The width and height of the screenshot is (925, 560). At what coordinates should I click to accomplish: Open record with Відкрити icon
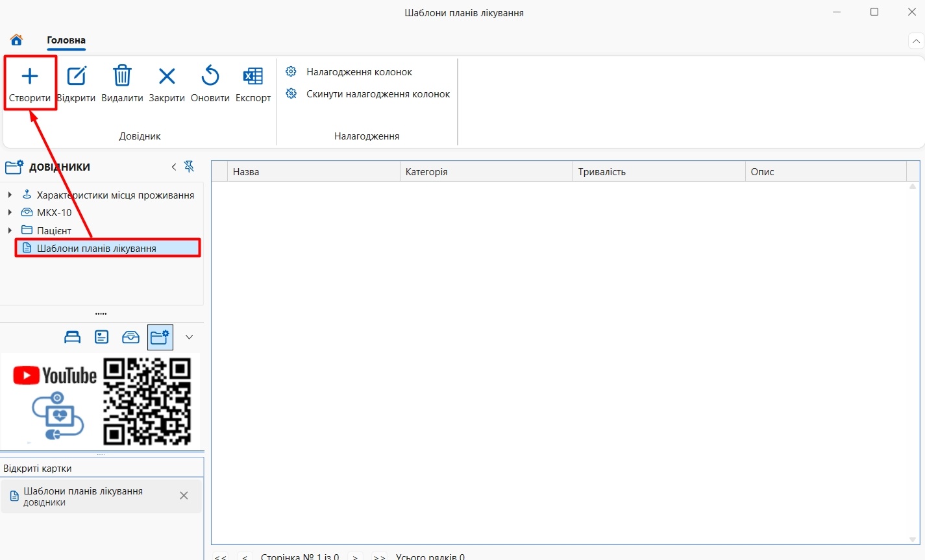coord(76,77)
